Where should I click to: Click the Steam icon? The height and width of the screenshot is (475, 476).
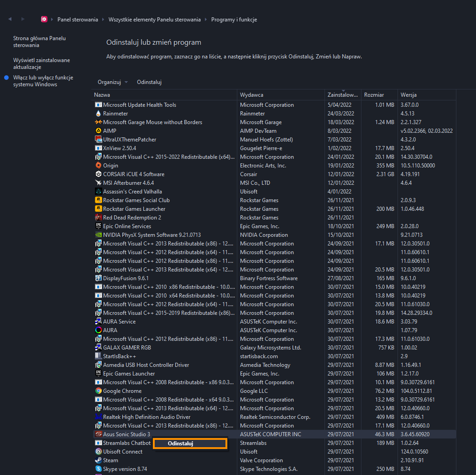[98, 460]
